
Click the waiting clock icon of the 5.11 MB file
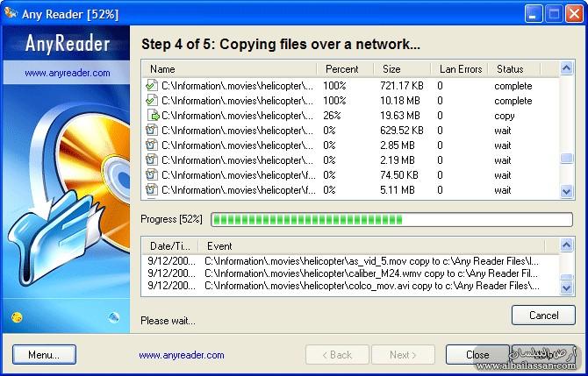pos(152,190)
